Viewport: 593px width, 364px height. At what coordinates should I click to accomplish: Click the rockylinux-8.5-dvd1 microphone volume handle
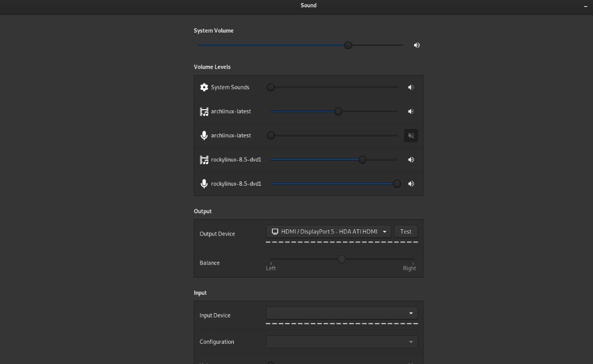click(x=396, y=183)
